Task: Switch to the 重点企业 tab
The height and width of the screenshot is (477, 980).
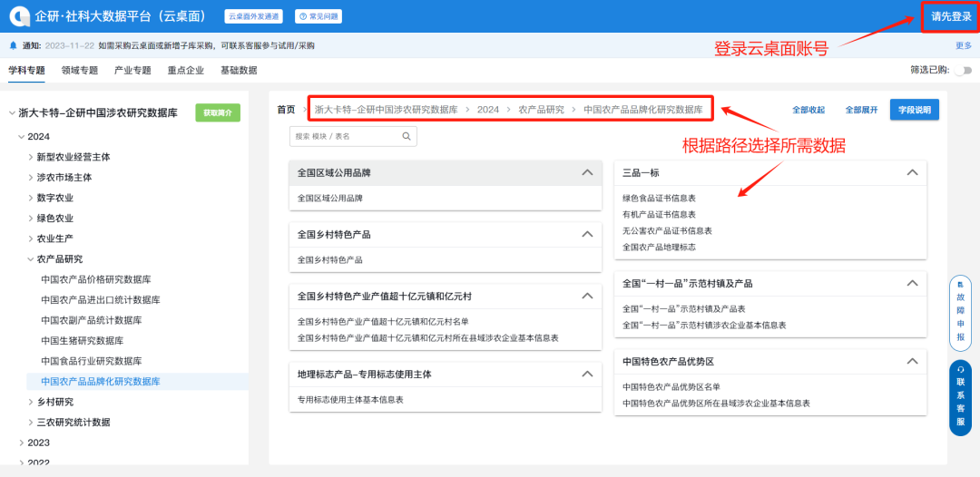Action: pos(186,71)
